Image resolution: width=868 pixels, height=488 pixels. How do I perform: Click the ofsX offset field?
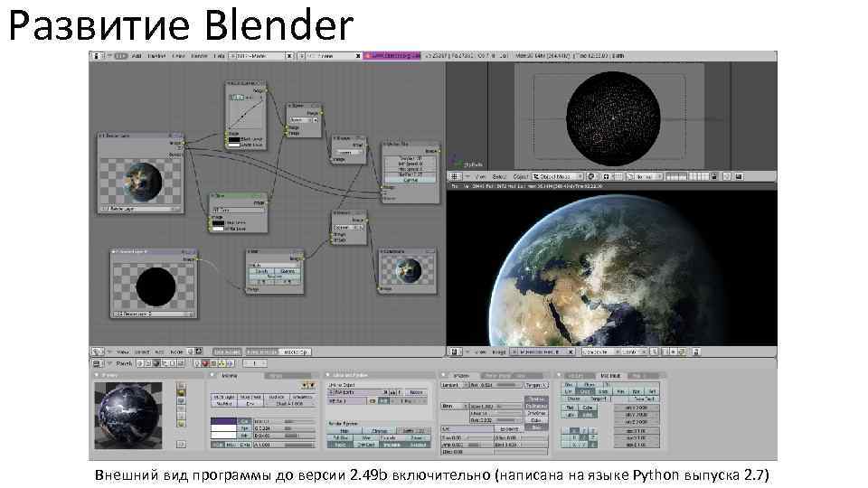[637, 408]
